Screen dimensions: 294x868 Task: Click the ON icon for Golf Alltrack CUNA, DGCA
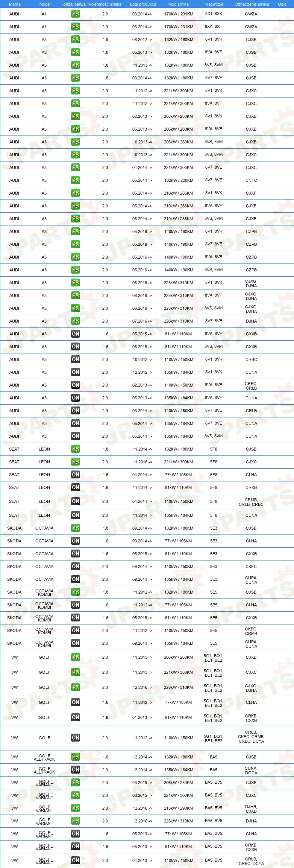(x=76, y=770)
